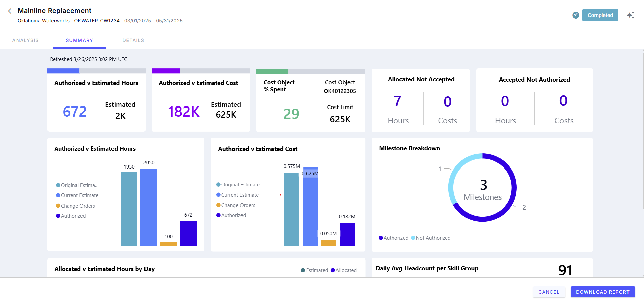Click the 2050 Current Estimate hours bar
644x305 pixels.
coord(149,207)
